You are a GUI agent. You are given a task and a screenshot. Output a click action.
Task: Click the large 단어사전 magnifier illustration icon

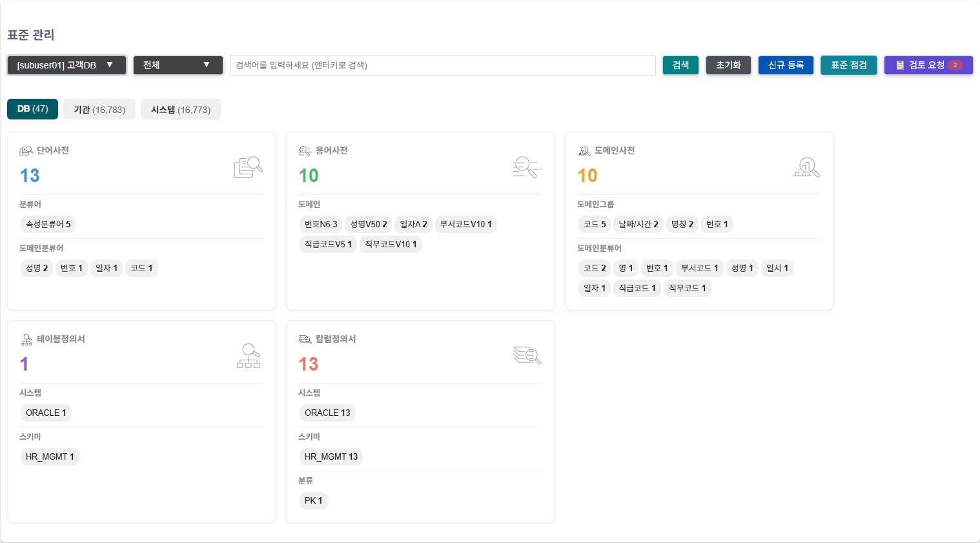pos(249,167)
